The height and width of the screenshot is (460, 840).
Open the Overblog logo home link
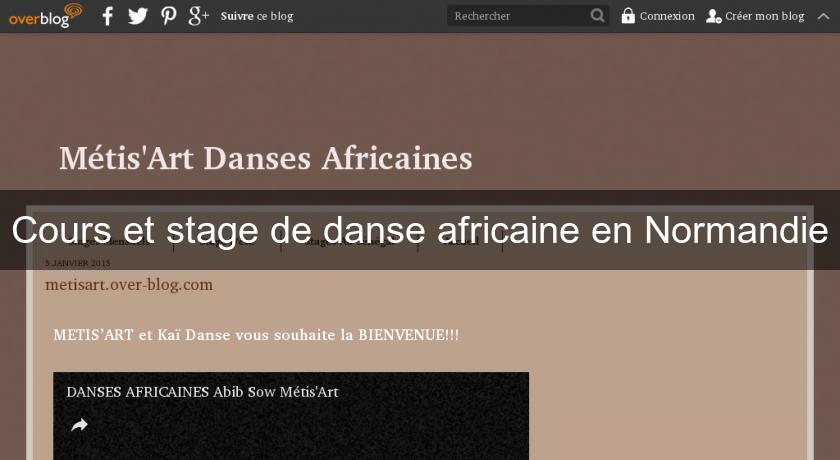pyautogui.click(x=46, y=16)
